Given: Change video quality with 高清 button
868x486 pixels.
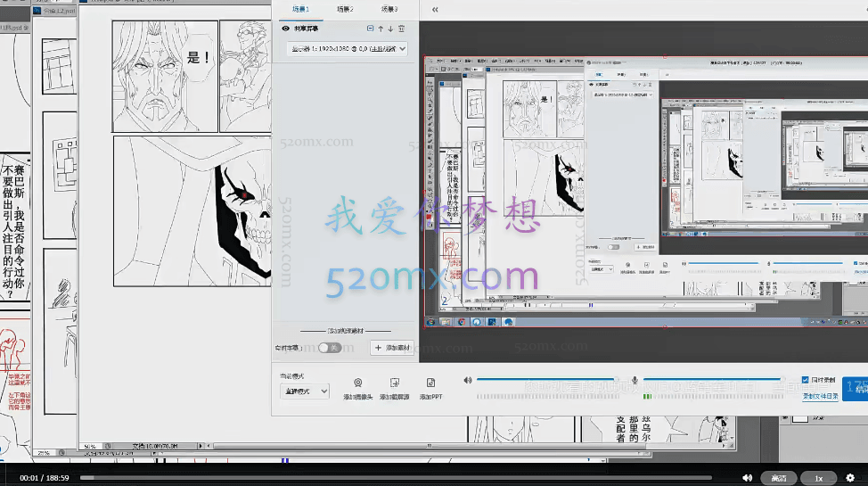Looking at the screenshot, I should point(779,478).
